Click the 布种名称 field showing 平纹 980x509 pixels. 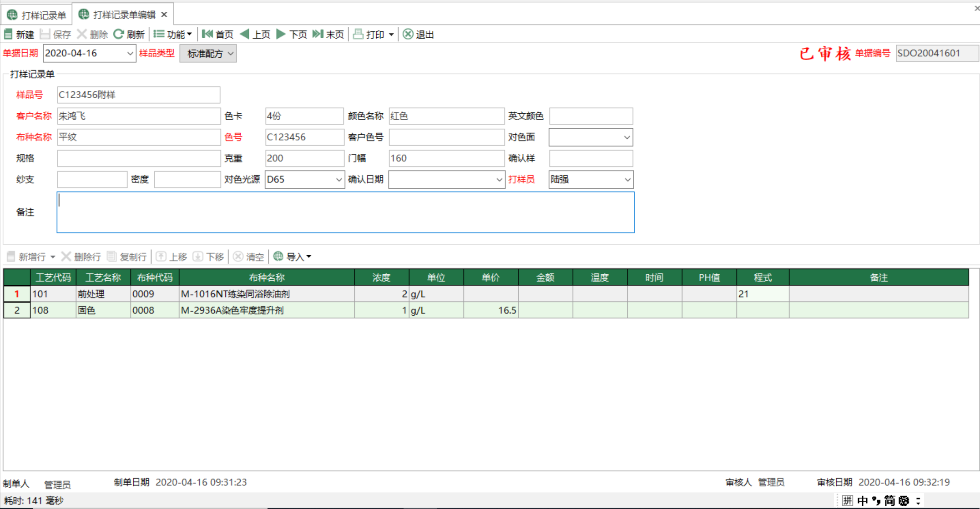(138, 137)
